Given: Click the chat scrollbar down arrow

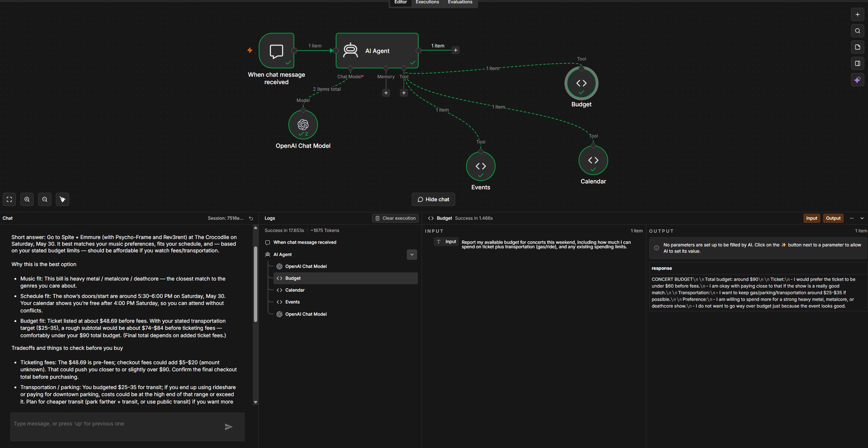Looking at the screenshot, I should (255, 402).
